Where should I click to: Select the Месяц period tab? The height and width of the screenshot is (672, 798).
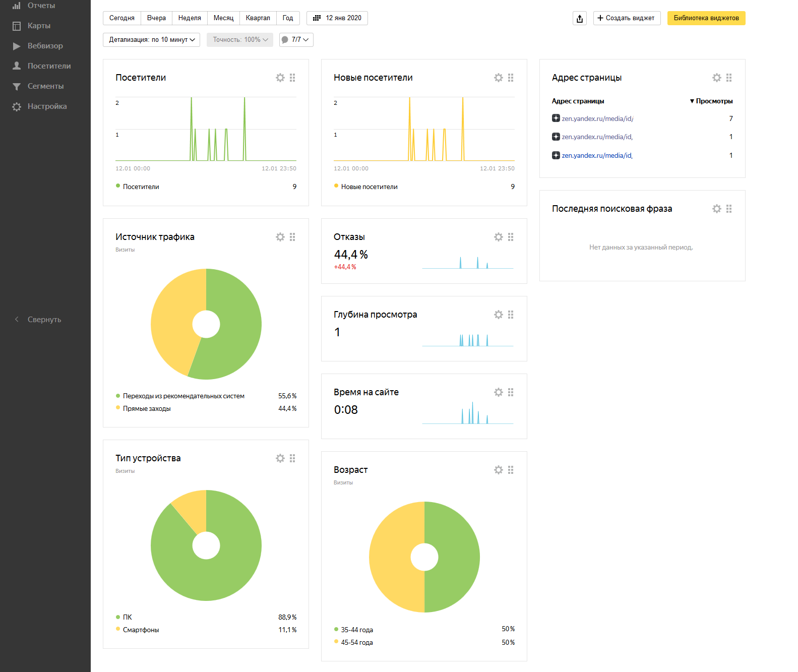[223, 18]
